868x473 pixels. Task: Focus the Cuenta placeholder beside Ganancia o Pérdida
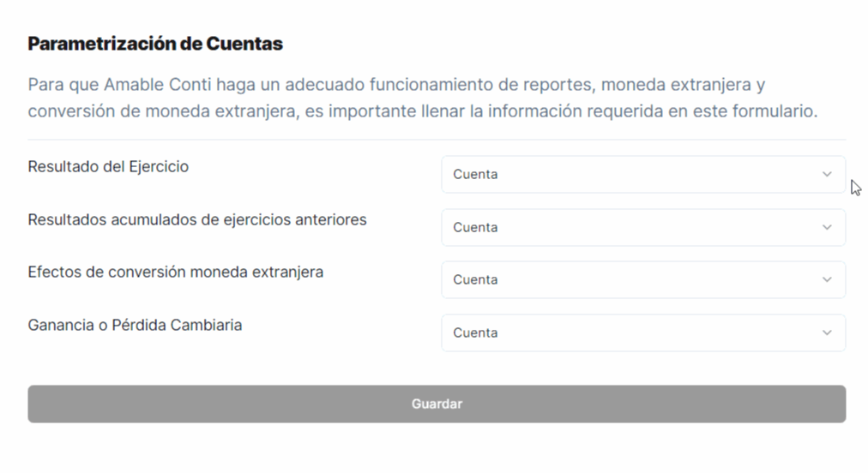[x=475, y=332]
